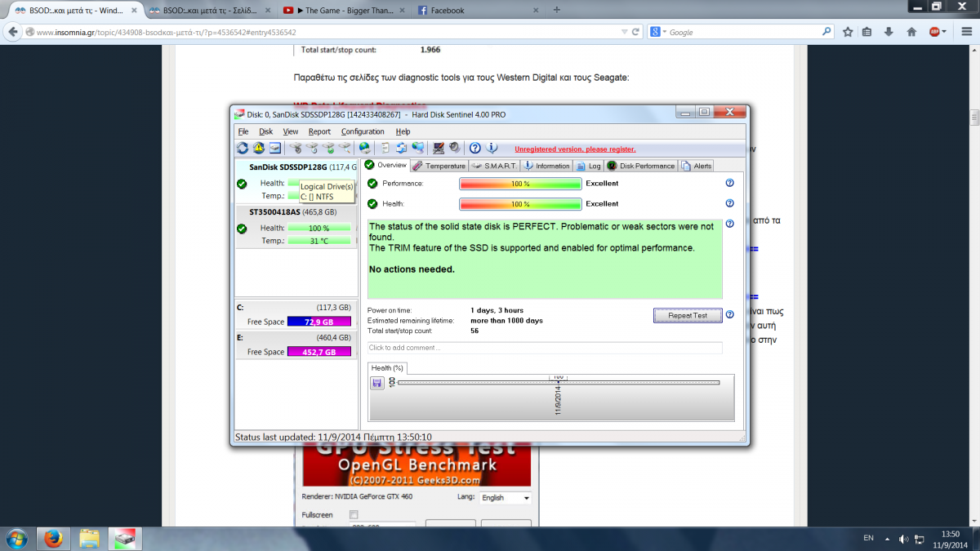This screenshot has width=980, height=551.
Task: Click Hard Disk Sentinel icon in taskbar
Action: point(125,539)
